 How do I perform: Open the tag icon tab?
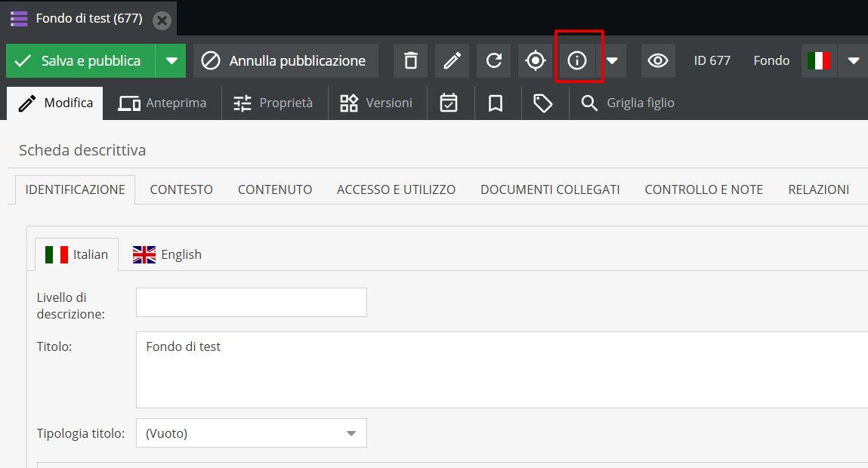(543, 103)
